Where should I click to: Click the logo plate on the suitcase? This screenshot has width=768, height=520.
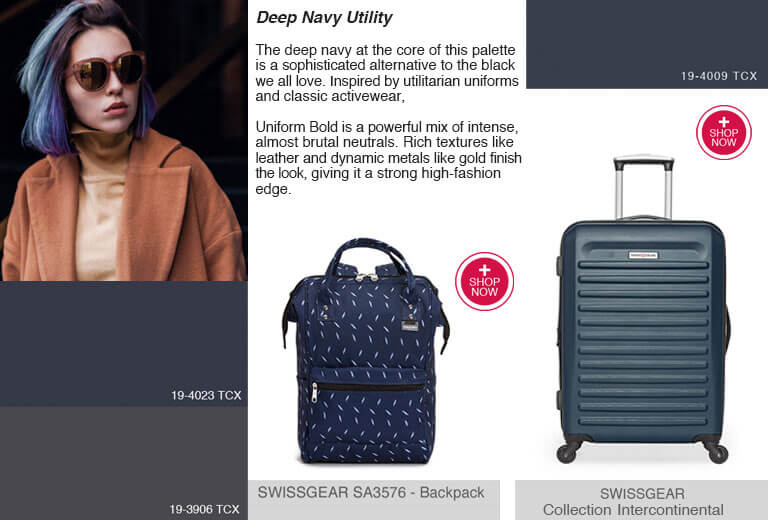tap(643, 255)
